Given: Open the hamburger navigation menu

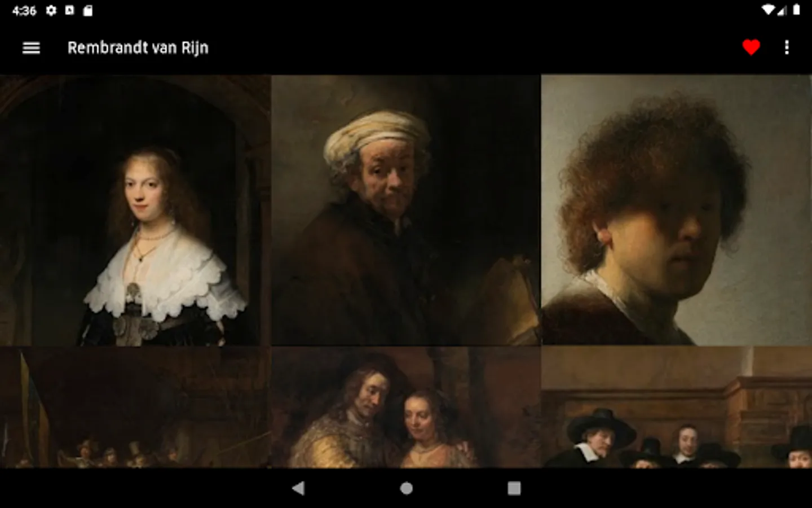Looking at the screenshot, I should tap(31, 48).
